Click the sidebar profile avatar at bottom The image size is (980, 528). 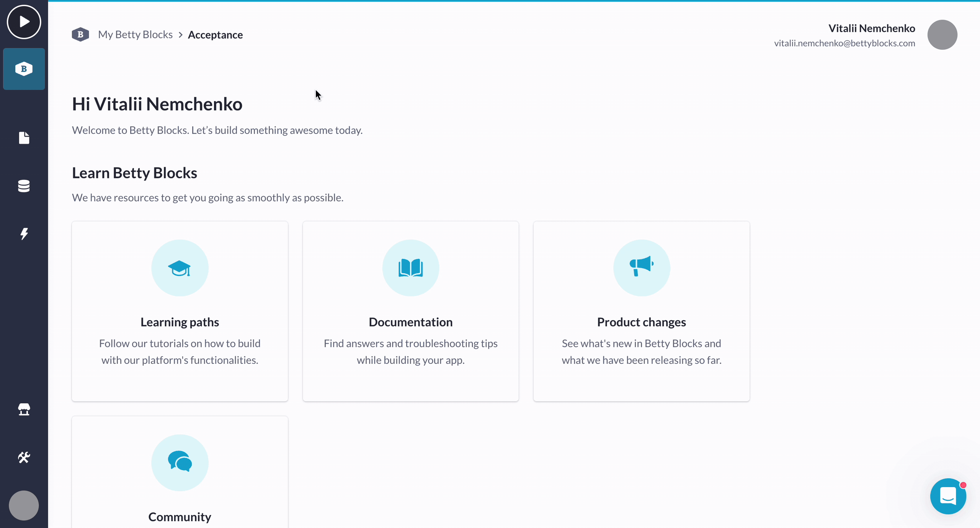(x=24, y=505)
